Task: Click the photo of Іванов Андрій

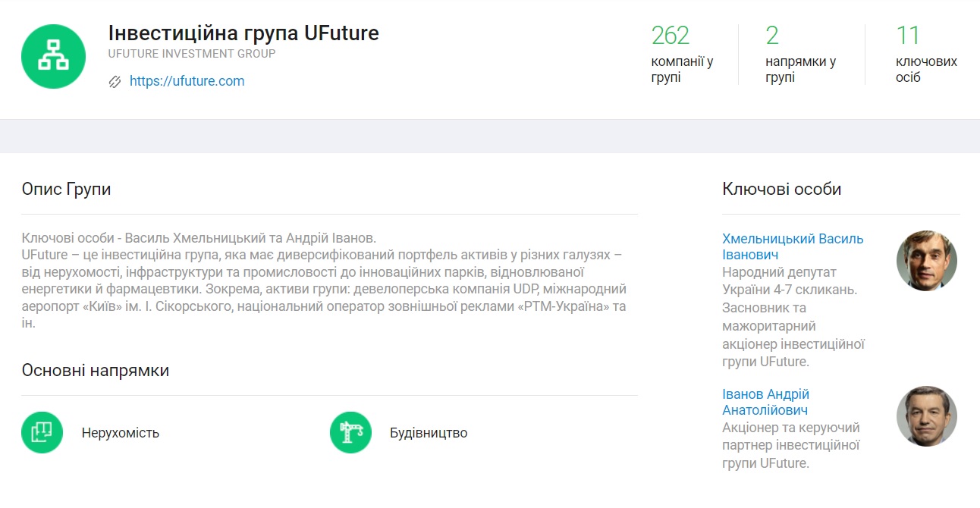Action: (926, 416)
